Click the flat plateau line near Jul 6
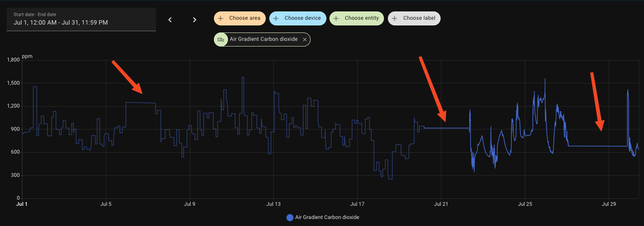The image size is (644, 226). [141, 103]
